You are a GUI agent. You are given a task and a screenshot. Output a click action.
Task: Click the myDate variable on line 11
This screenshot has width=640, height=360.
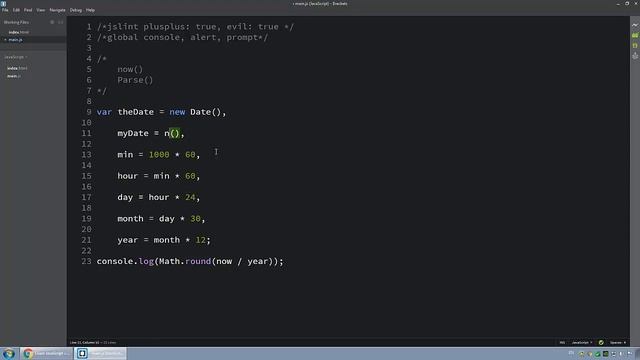tap(133, 133)
